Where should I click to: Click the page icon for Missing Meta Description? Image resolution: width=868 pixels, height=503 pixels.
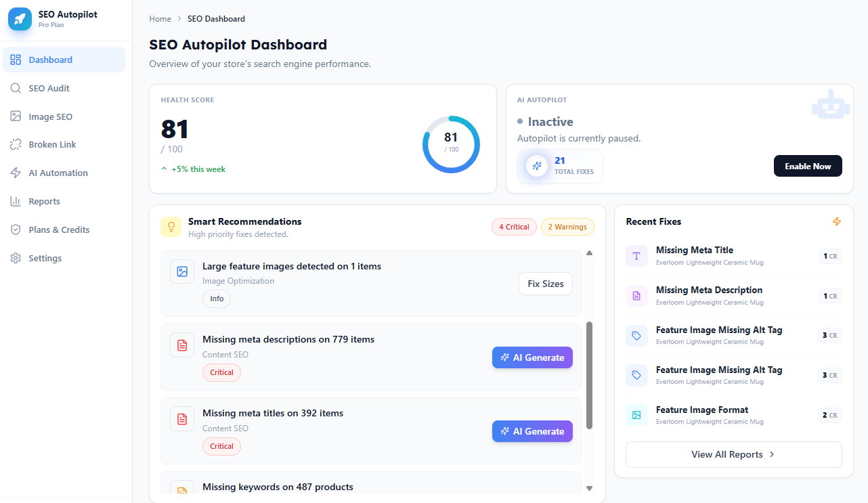tap(636, 296)
